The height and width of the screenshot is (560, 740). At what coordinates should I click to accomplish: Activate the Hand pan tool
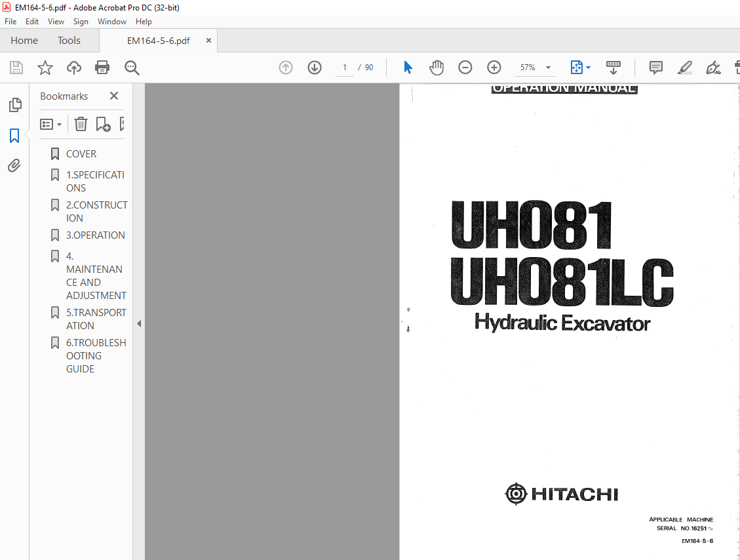click(437, 68)
